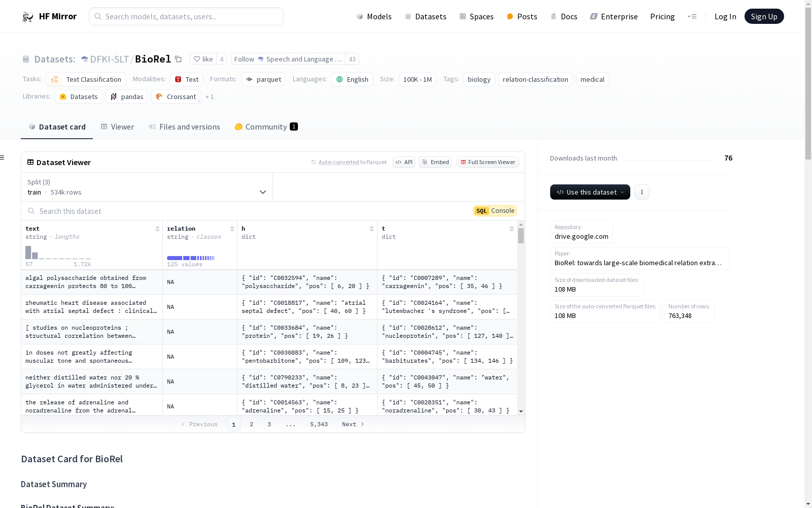Click the page vertical scrollbar
The image size is (812, 508).
pos(808,84)
